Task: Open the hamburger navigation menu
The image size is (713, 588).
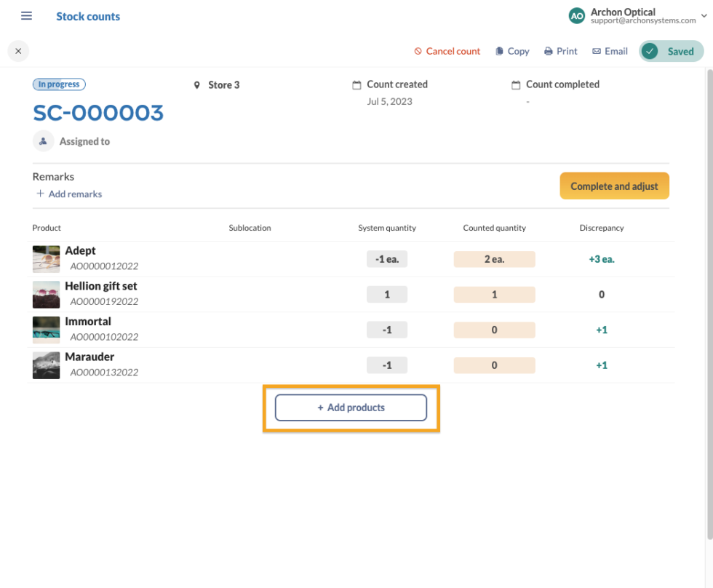Action: (26, 16)
